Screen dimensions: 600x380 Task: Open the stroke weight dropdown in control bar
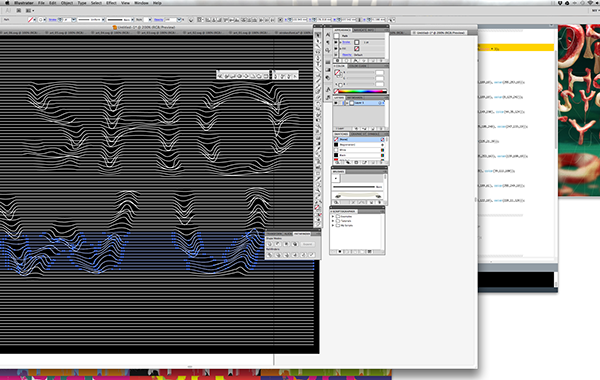coord(74,20)
